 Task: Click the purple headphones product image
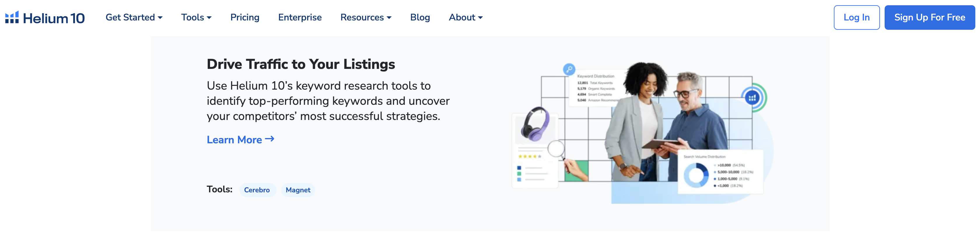(535, 124)
